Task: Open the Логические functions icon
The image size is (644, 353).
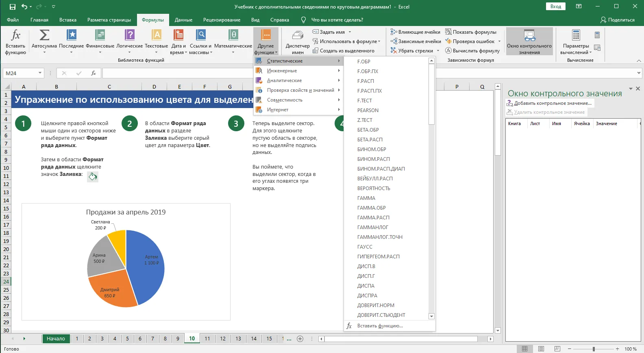Action: tap(129, 36)
